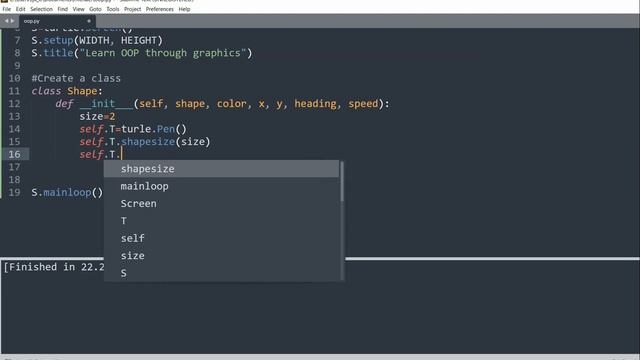Screen dimensions: 640x360
Task: Choose shapesize from autocomplete list
Action: click(x=221, y=169)
